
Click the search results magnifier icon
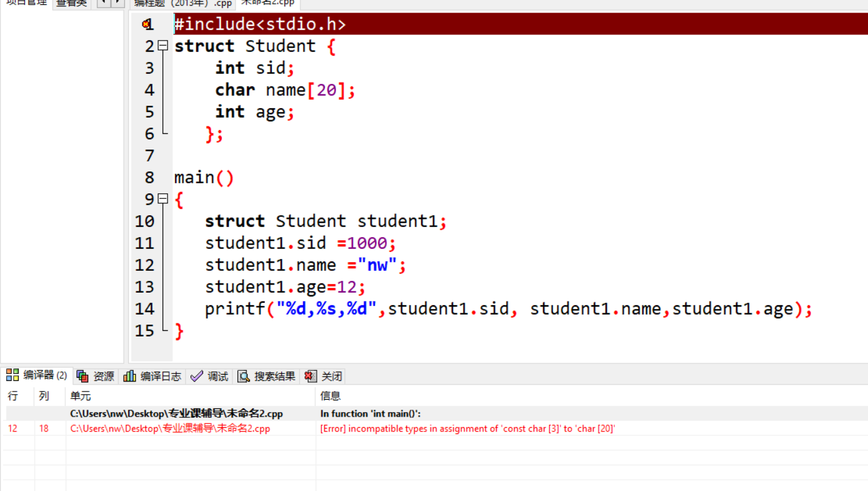[x=244, y=376]
